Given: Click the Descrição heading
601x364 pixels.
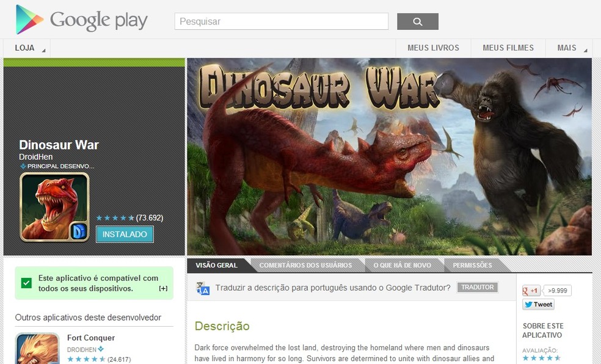Looking at the screenshot, I should coord(222,326).
